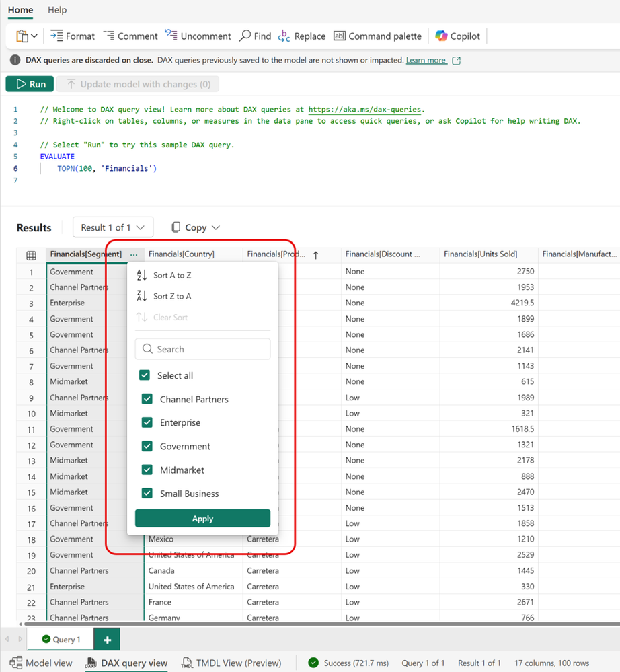Click the Paste clipboard icon
This screenshot has height=672, width=620.
pos(22,36)
